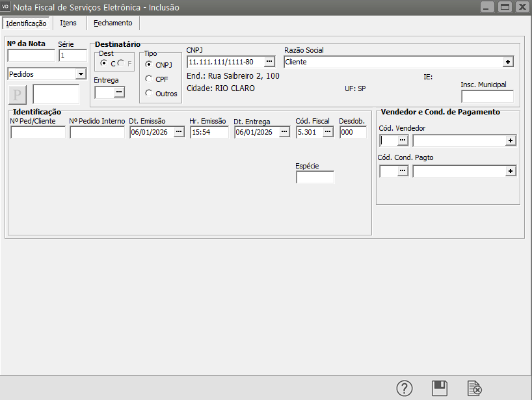Expand the Cond. Pagto description plus button
This screenshot has height=400, width=532.
pos(511,170)
